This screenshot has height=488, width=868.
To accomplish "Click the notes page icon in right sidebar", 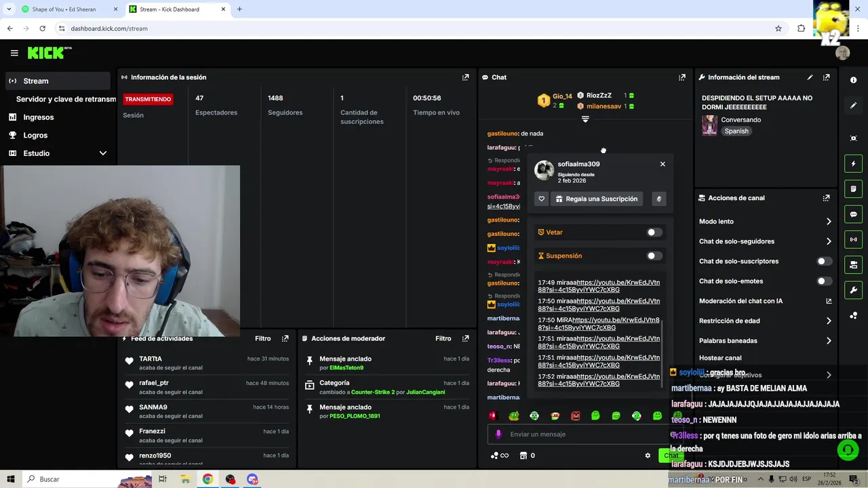I will tap(853, 189).
